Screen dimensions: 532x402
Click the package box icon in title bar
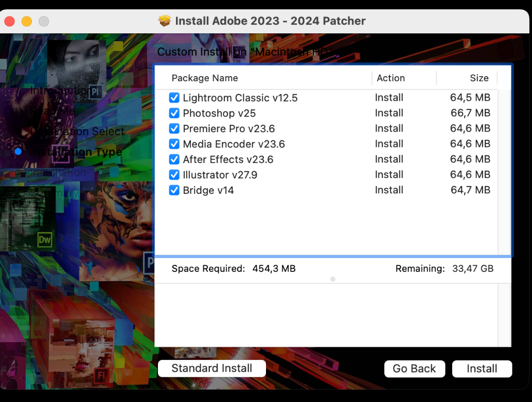coord(165,21)
